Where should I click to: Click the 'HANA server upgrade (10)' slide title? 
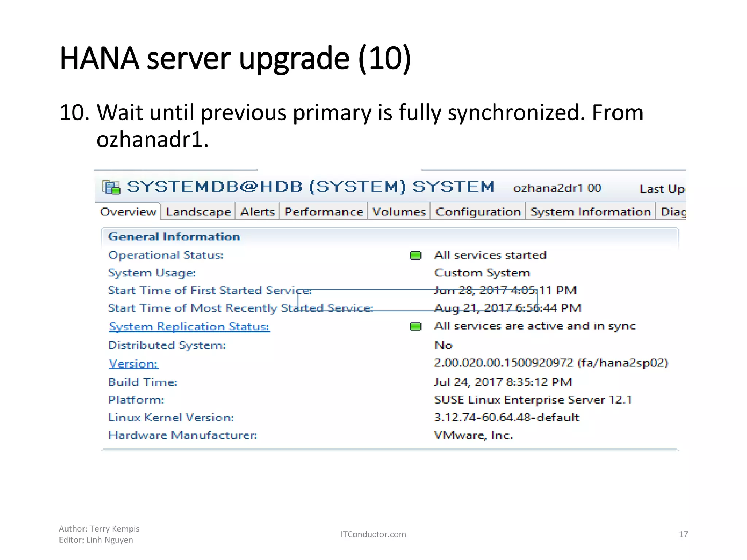point(236,58)
